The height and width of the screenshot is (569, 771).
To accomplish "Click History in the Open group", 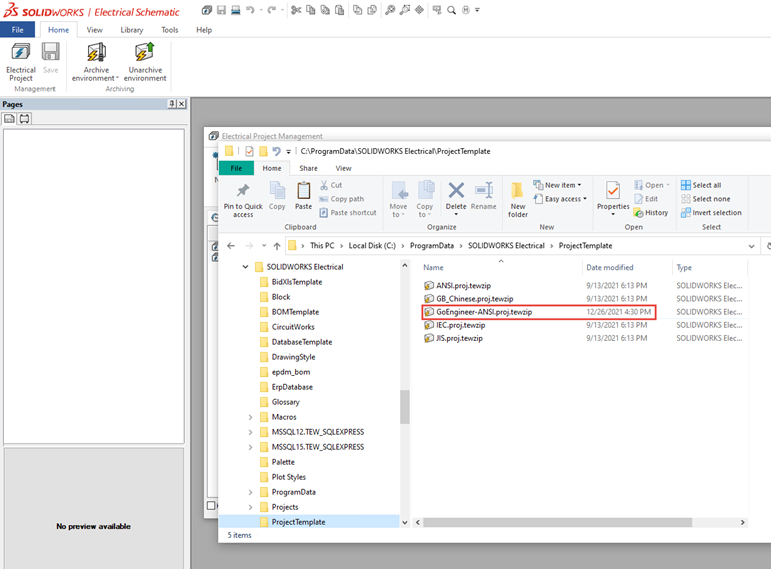I will tap(651, 212).
